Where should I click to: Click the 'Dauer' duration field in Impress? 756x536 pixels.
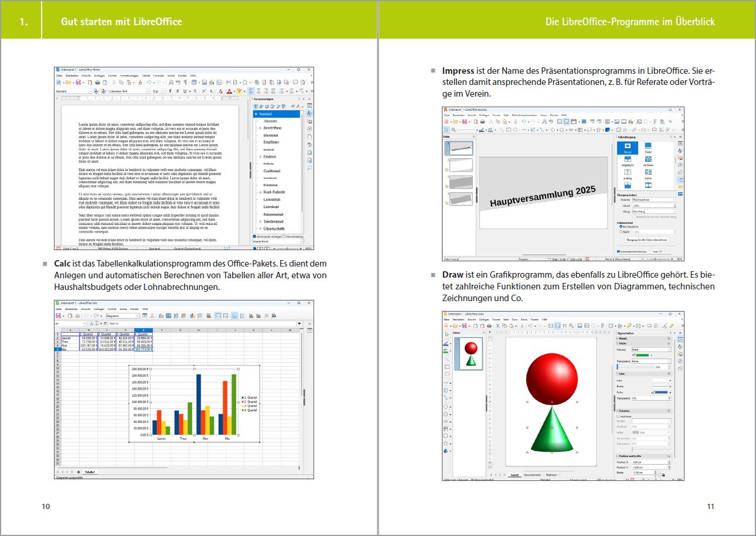(655, 205)
